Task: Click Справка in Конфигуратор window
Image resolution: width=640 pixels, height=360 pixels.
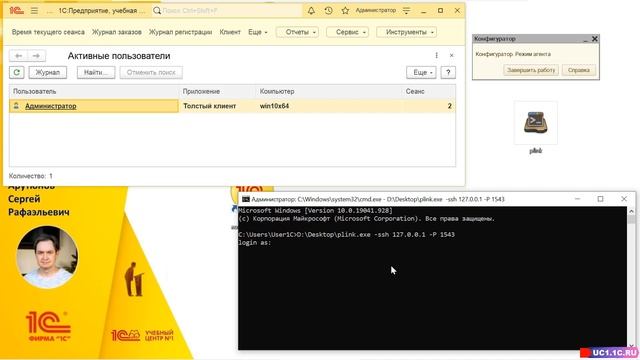Action: [x=578, y=70]
